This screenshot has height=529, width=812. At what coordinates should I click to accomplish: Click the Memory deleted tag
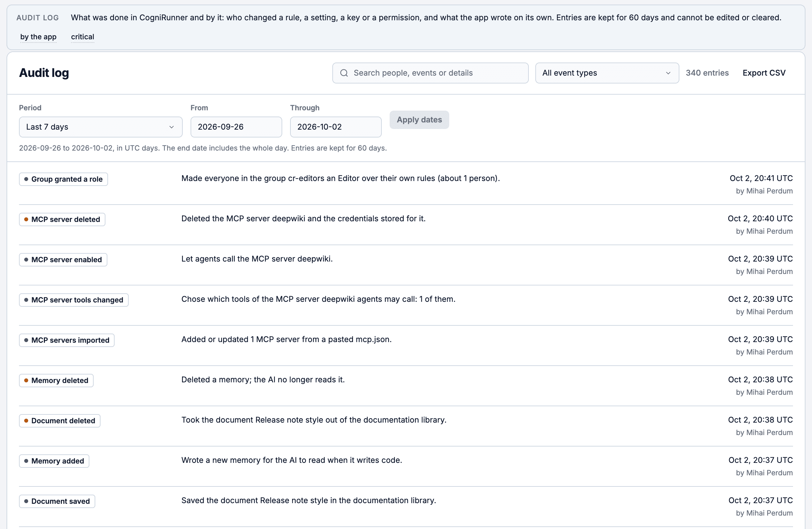(x=56, y=380)
